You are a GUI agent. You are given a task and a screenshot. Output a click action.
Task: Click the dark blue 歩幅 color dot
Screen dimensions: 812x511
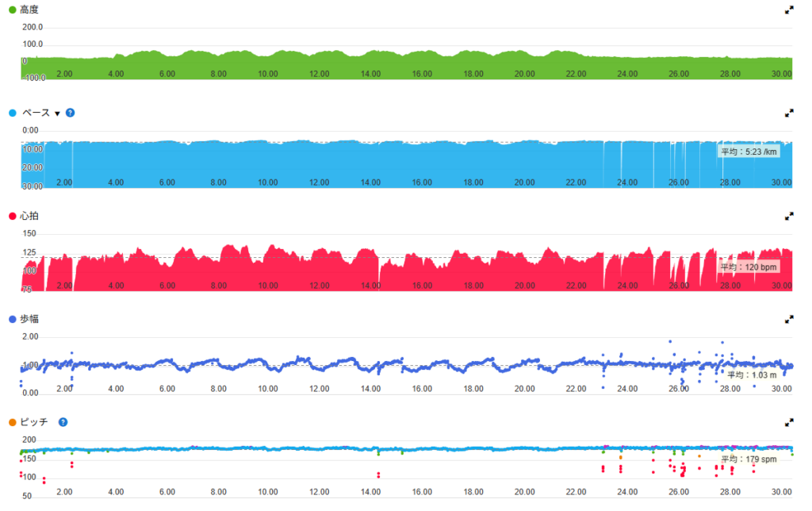[x=12, y=319]
